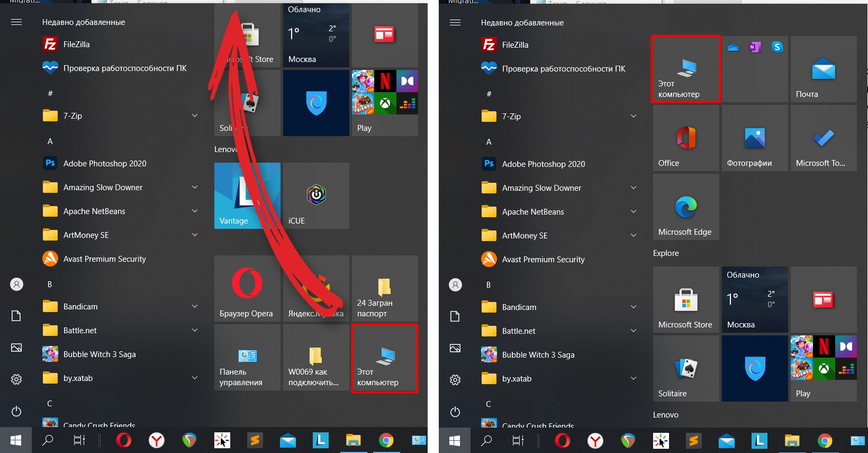The width and height of the screenshot is (868, 453).
Task: Click the Power button in the right Start sidebar
Action: pos(455,412)
